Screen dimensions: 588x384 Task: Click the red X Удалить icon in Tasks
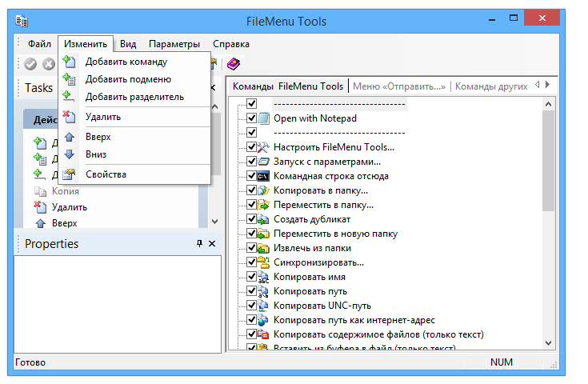pyautogui.click(x=41, y=207)
